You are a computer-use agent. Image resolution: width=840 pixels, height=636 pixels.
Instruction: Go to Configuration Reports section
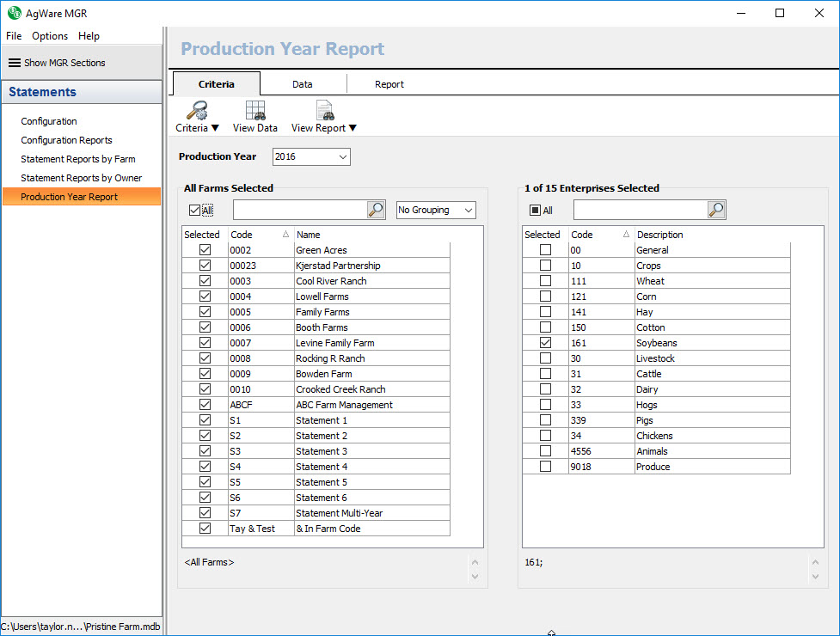(x=66, y=140)
